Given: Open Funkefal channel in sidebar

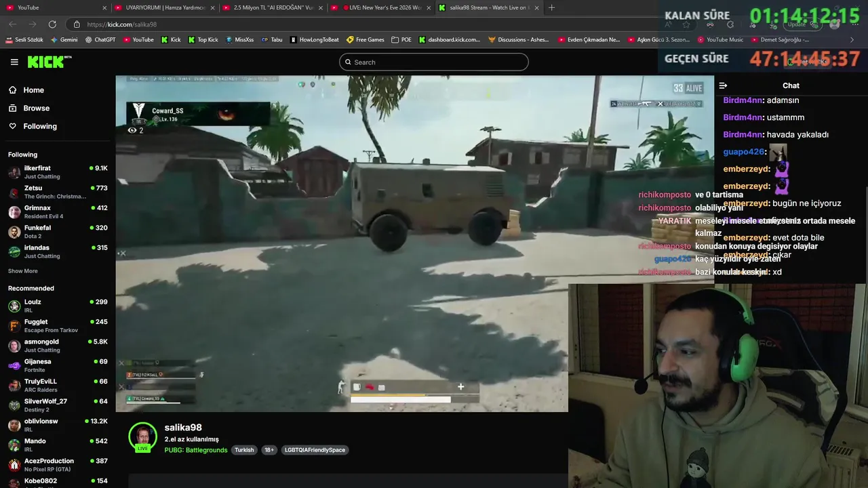Looking at the screenshot, I should (58, 232).
